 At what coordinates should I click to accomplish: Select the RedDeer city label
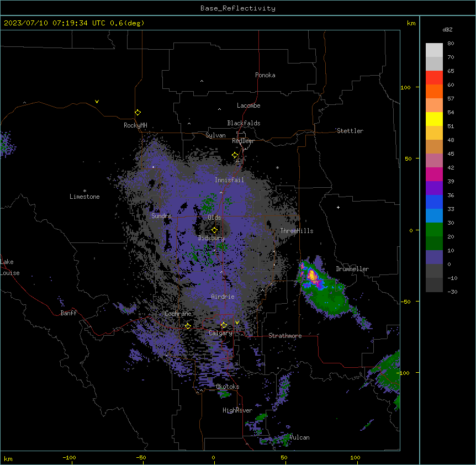click(x=243, y=141)
